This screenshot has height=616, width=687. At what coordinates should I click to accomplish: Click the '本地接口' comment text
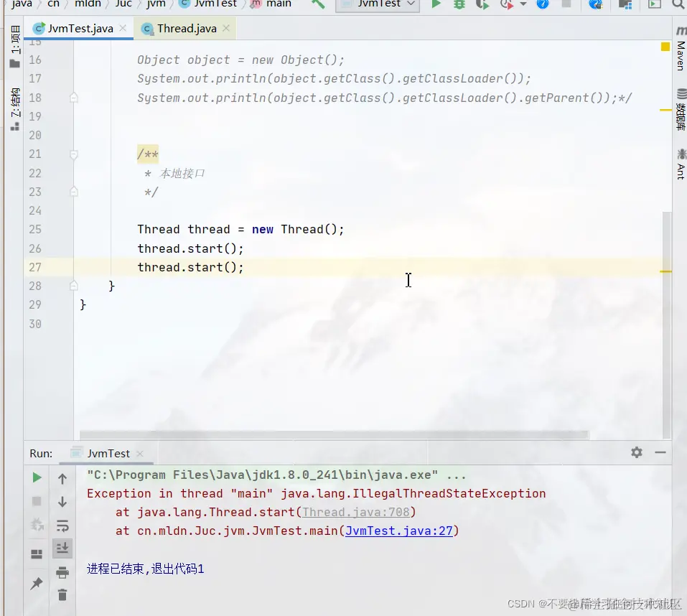coord(182,174)
